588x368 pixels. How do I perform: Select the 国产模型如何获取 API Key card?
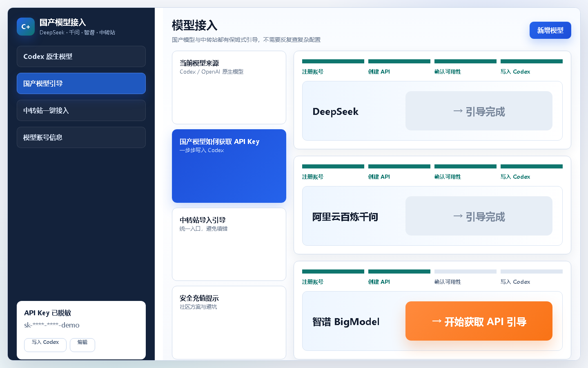(229, 166)
